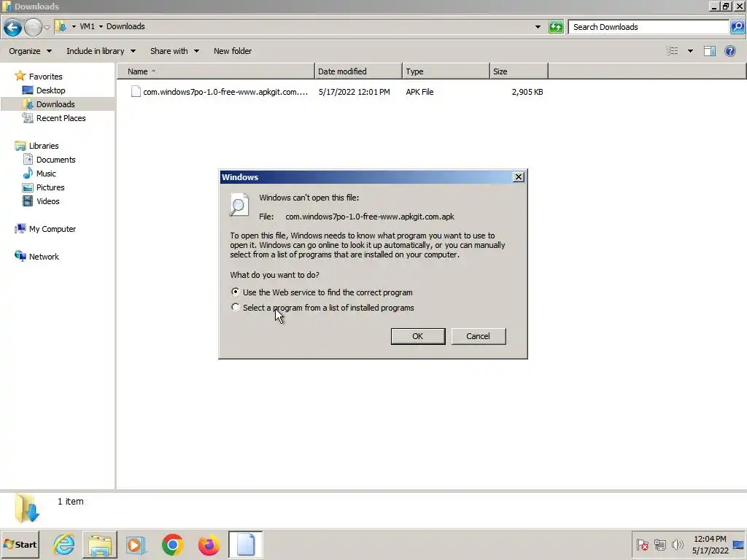Open Documents library in sidebar
Image resolution: width=747 pixels, height=560 pixels.
coord(55,160)
